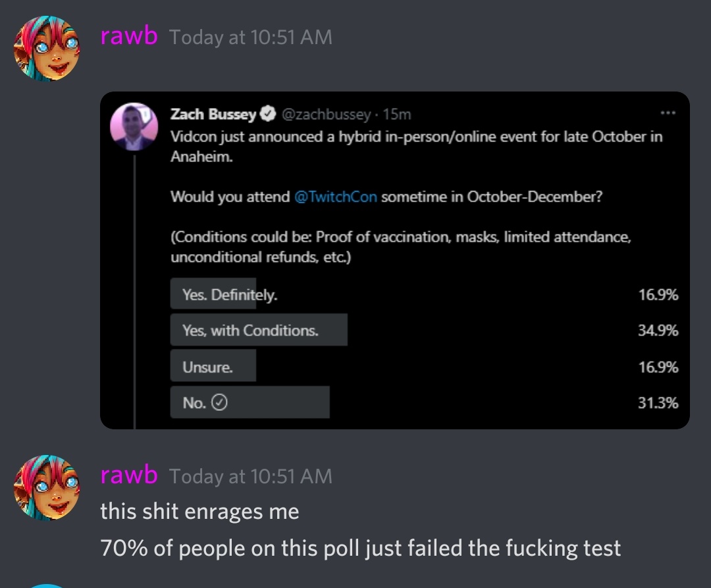
Task: Open the embedded tweet screenshot image
Action: tap(395, 260)
